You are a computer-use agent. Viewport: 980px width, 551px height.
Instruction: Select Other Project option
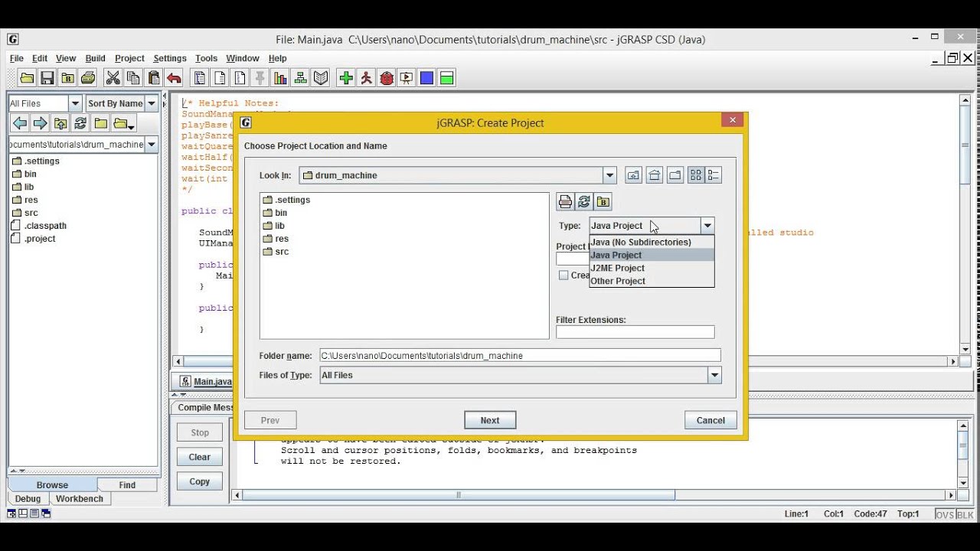click(652, 281)
